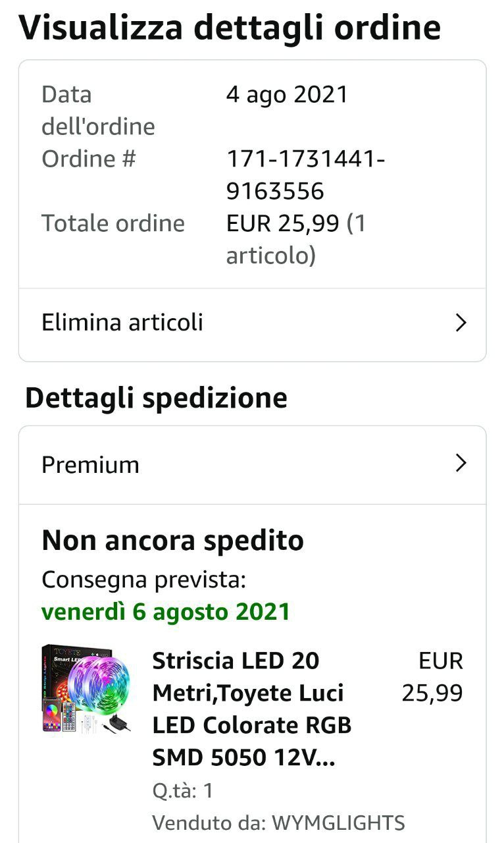Tap the Consegna prevista label
The image size is (504, 843).
click(143, 580)
